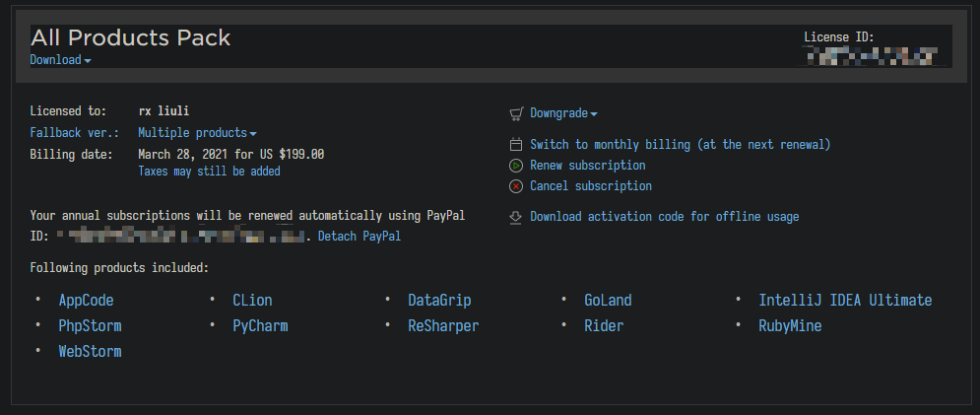Open the ReSharper product link
Image resolution: width=980 pixels, height=415 pixels.
(x=443, y=326)
